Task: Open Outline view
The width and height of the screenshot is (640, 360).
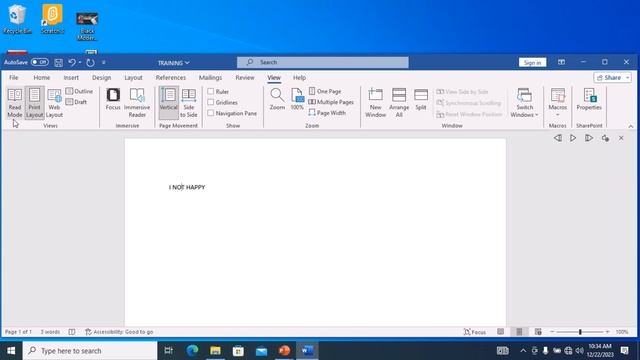Action: [80, 91]
